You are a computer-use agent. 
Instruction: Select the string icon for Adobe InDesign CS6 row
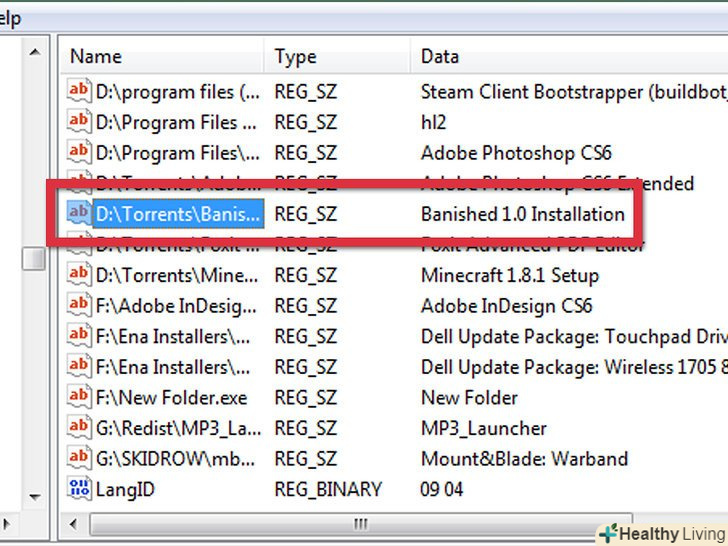click(x=78, y=306)
